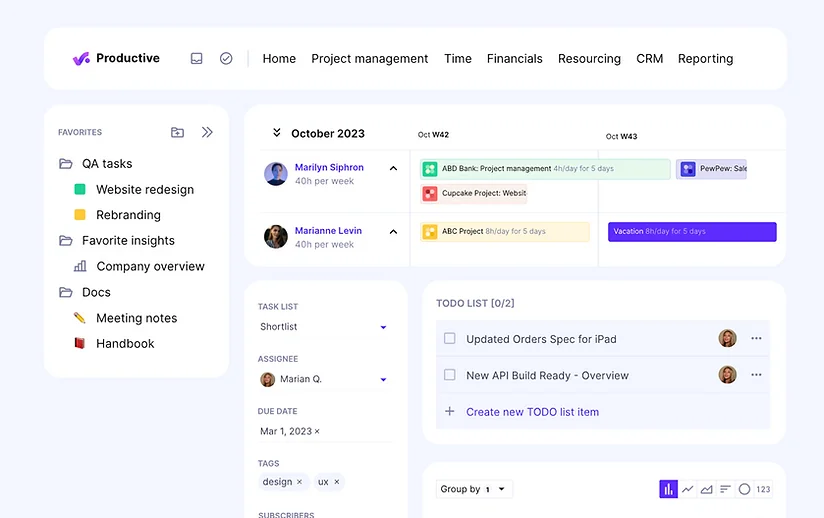The image size is (824, 518).
Task: Remove the design tag
Action: [299, 482]
